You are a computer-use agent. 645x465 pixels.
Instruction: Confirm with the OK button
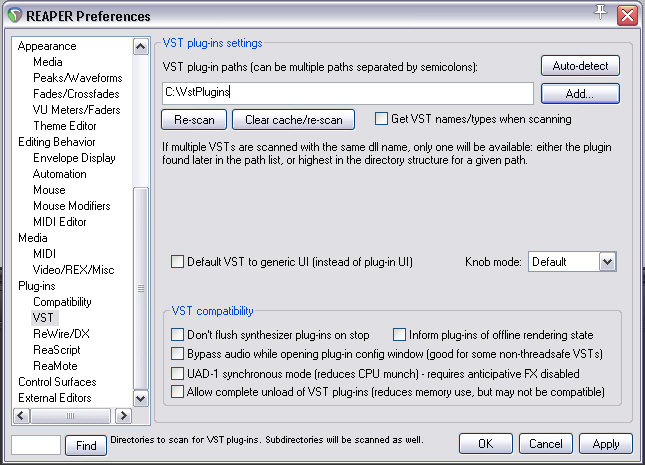coord(486,444)
